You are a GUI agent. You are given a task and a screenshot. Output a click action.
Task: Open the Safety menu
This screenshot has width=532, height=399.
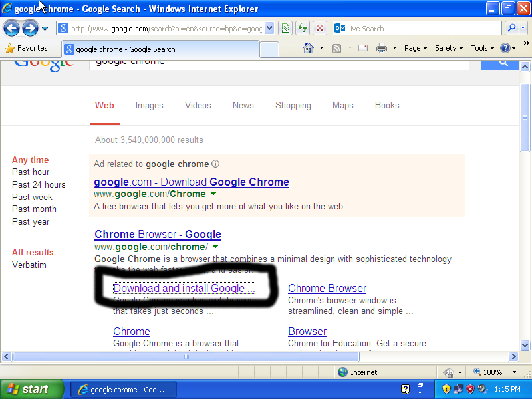click(x=449, y=48)
